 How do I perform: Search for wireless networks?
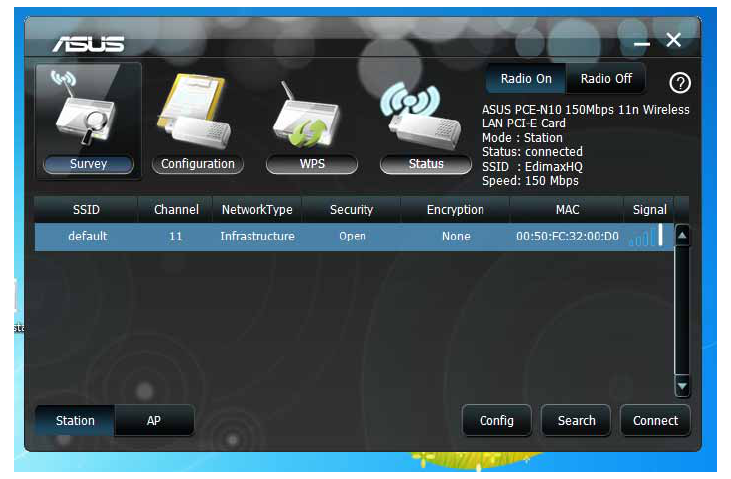tap(576, 421)
